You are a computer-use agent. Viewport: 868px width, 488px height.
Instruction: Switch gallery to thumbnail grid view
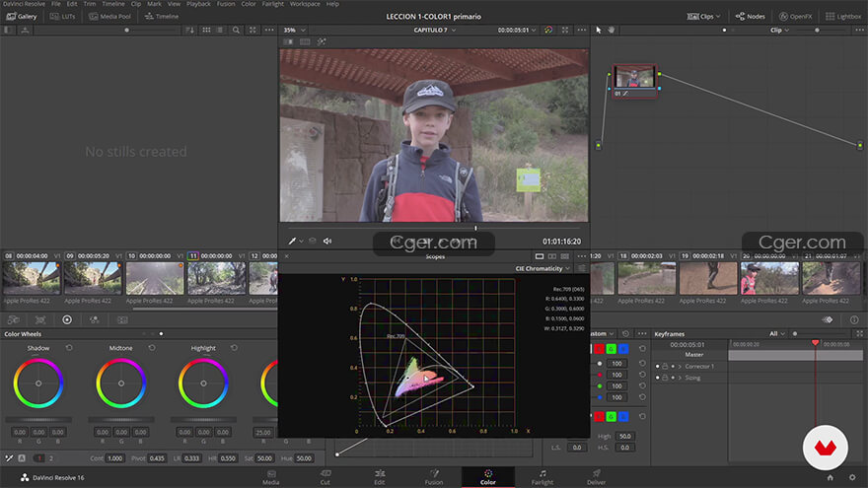pyautogui.click(x=206, y=30)
